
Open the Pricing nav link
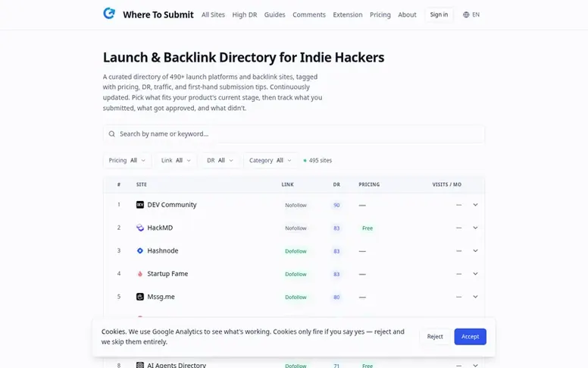[380, 14]
